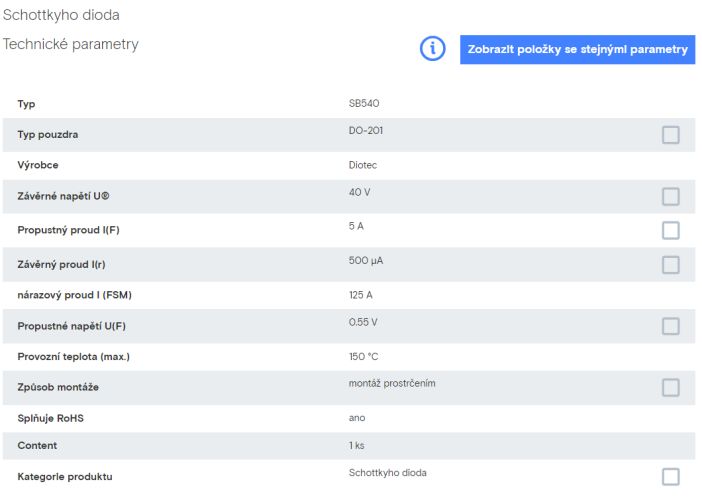Click the Content row label
The width and height of the screenshot is (702, 500).
[37, 446]
